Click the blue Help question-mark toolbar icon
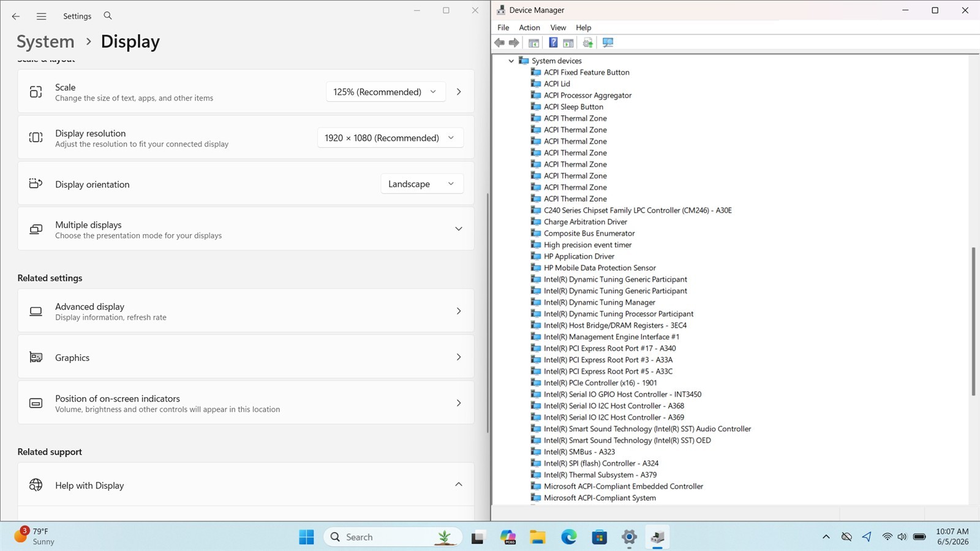This screenshot has width=980, height=551. click(x=553, y=42)
